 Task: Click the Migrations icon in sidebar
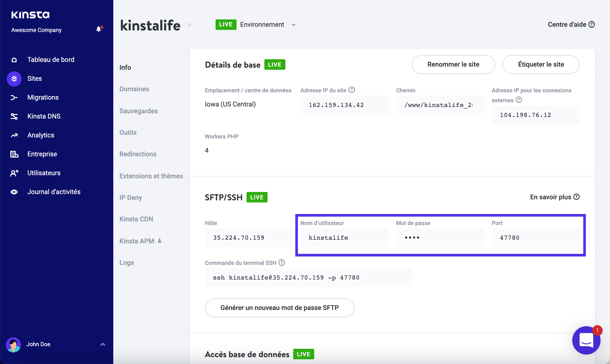click(x=15, y=98)
